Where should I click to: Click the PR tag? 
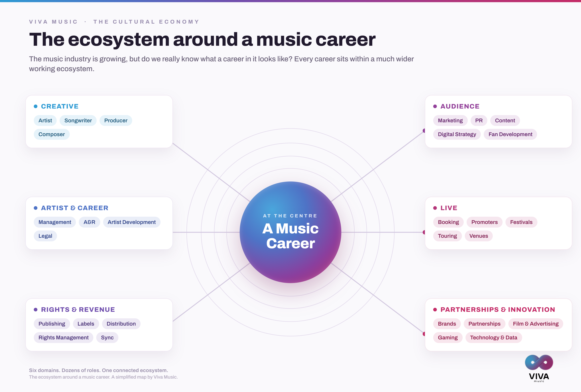tap(479, 121)
